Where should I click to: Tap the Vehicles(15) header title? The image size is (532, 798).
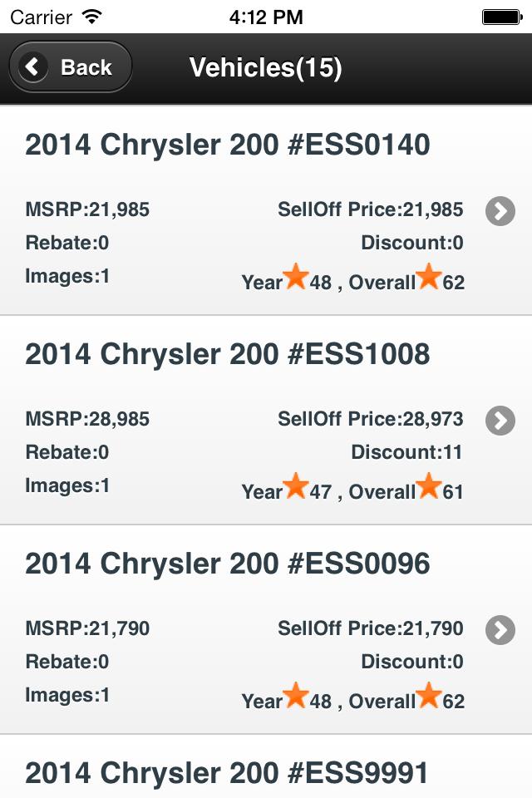pyautogui.click(x=266, y=67)
